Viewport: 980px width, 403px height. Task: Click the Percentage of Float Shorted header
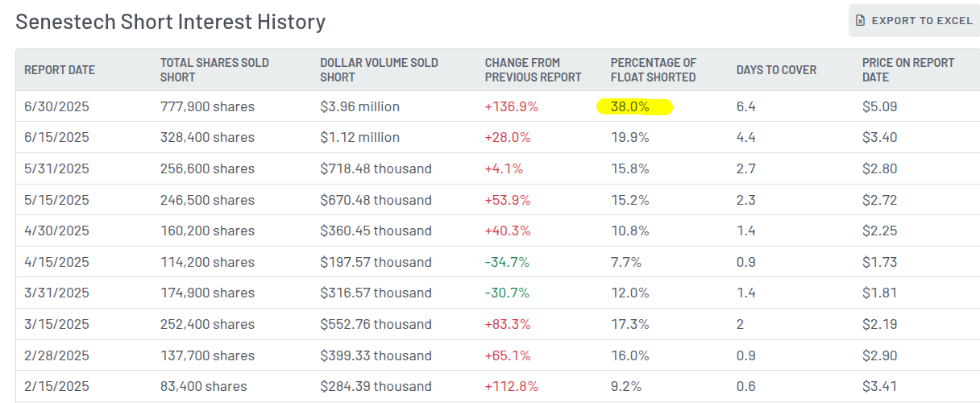pos(653,70)
